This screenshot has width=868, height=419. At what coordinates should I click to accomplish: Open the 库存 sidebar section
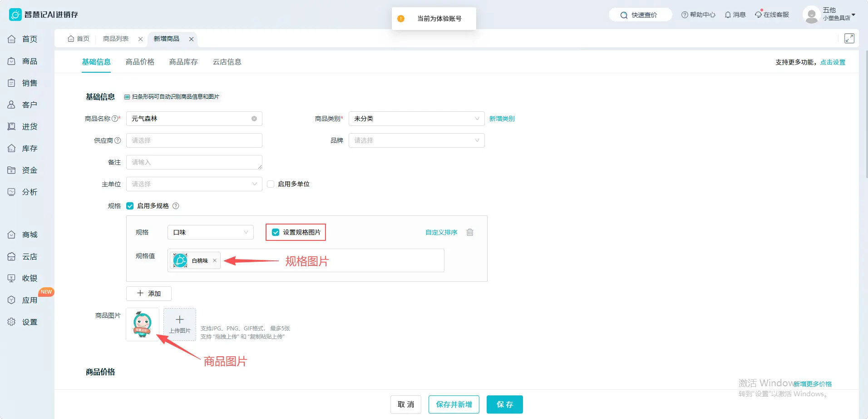click(23, 148)
